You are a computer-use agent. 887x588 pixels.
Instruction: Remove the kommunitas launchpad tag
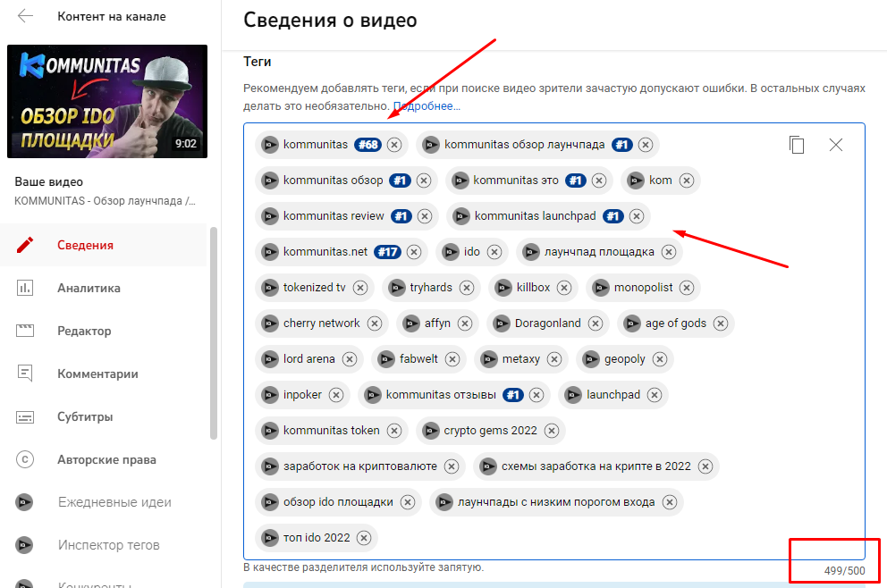coord(637,216)
